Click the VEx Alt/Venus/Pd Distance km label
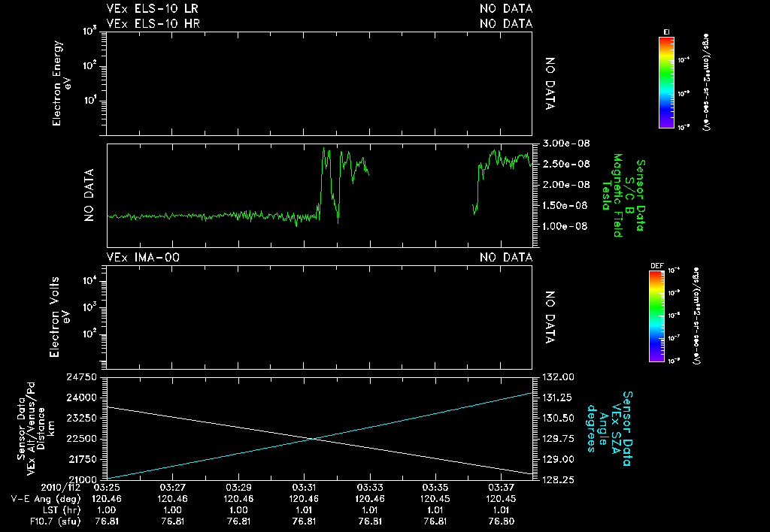The height and width of the screenshot is (532, 770). point(36,429)
